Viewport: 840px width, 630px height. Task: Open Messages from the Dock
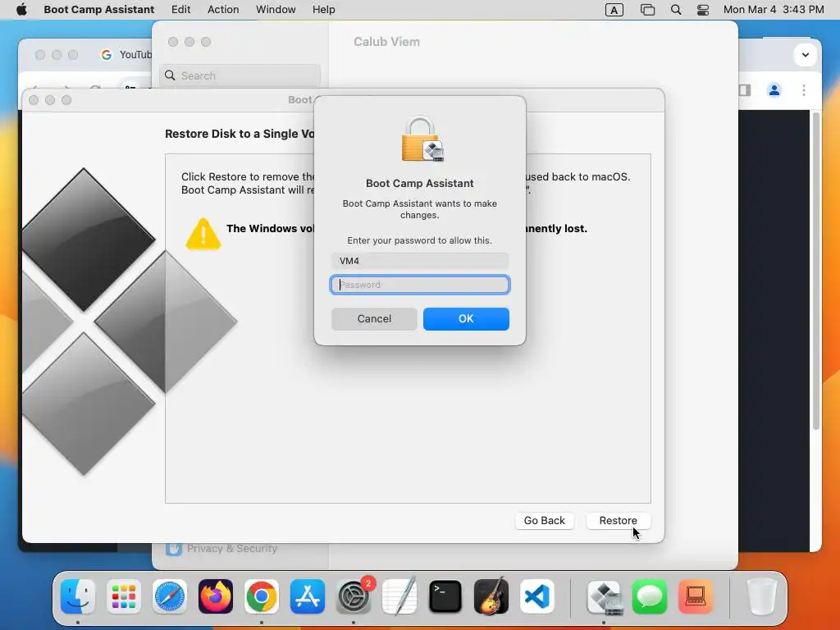(x=650, y=596)
